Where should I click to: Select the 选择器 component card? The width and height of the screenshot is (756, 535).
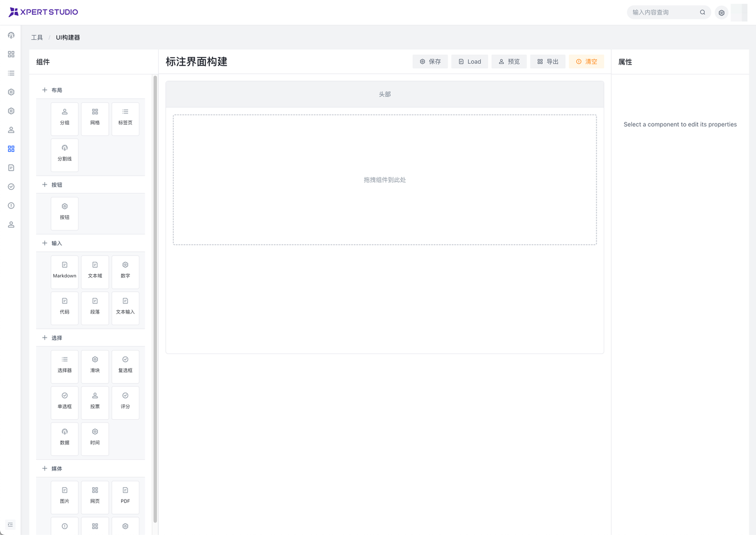[x=64, y=367]
